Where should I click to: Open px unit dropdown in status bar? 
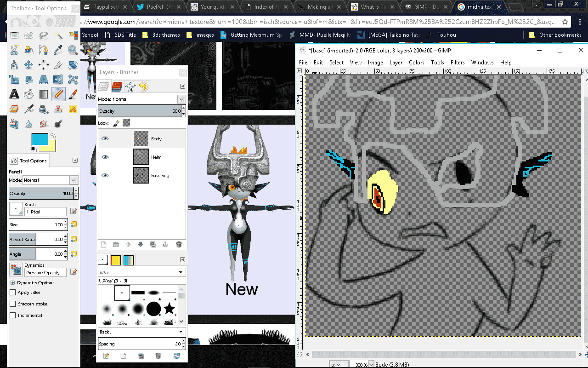pos(338,364)
